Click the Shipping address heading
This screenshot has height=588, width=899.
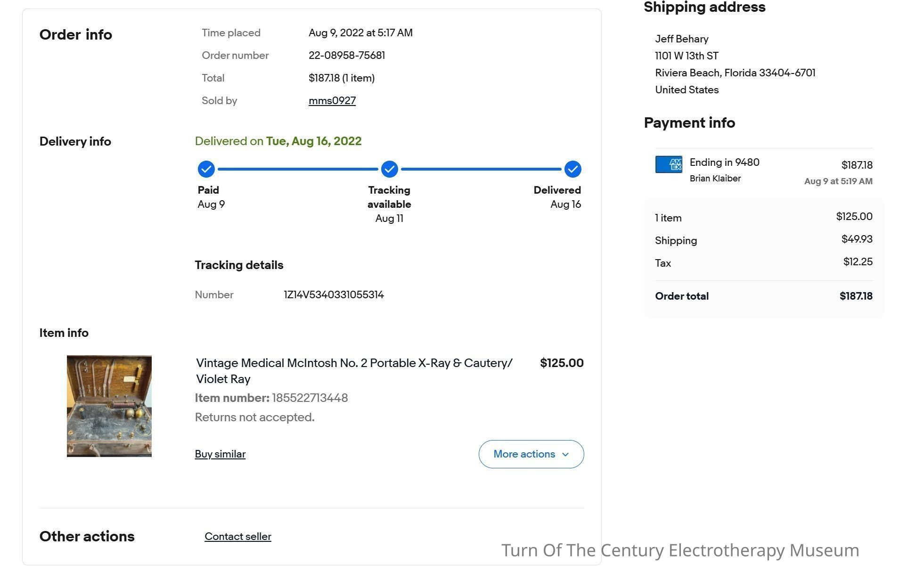click(x=704, y=7)
